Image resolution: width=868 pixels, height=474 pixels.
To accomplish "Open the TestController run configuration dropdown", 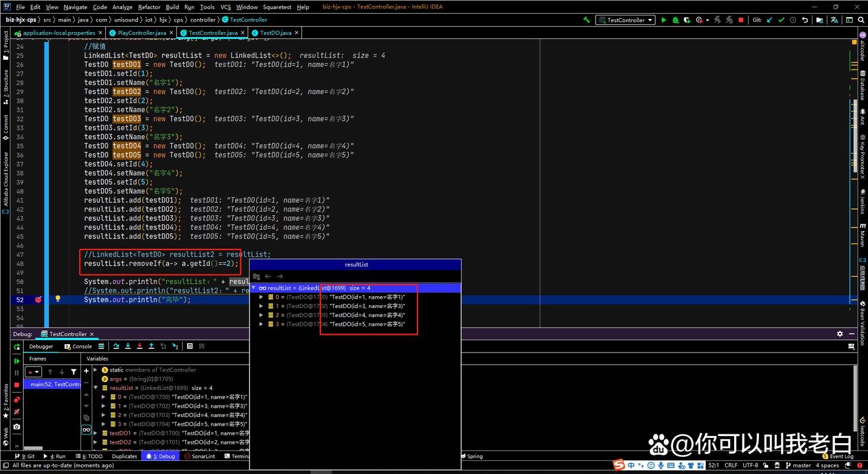I will tap(626, 20).
